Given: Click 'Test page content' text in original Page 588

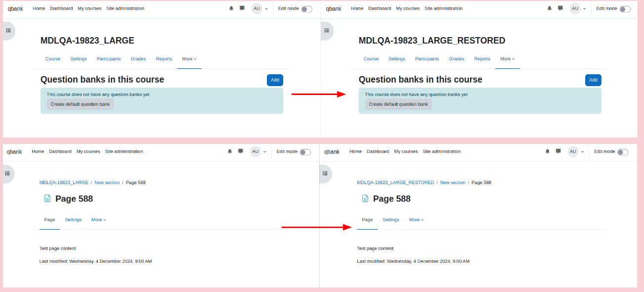Looking at the screenshot, I should (x=58, y=248).
